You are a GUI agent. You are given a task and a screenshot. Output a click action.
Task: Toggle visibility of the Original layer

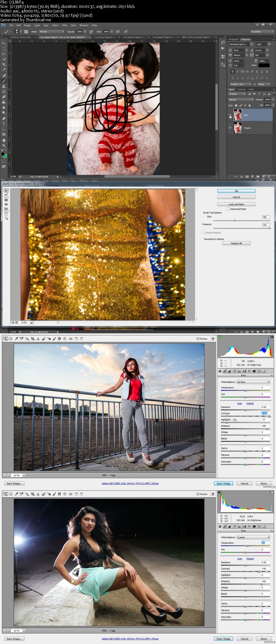(x=230, y=128)
